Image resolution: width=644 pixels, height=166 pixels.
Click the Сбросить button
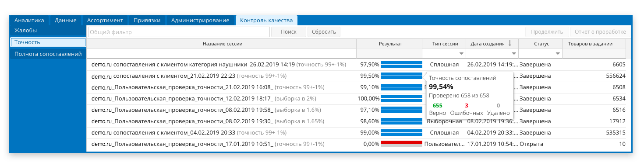pos(324,32)
